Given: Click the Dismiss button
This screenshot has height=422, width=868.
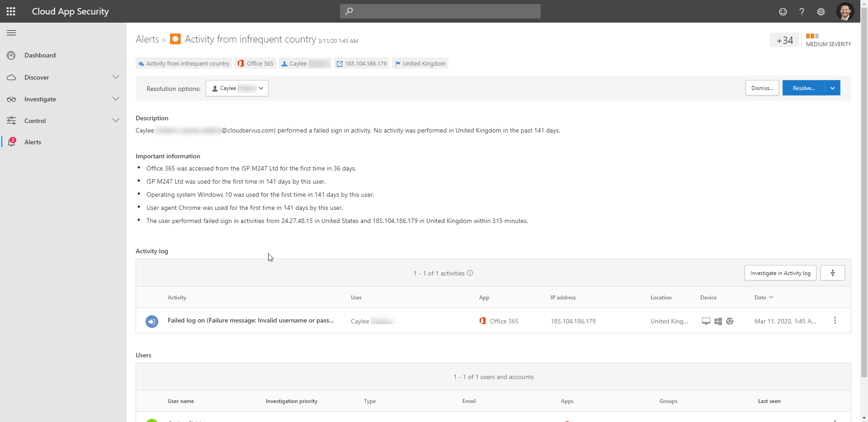Looking at the screenshot, I should (x=762, y=88).
